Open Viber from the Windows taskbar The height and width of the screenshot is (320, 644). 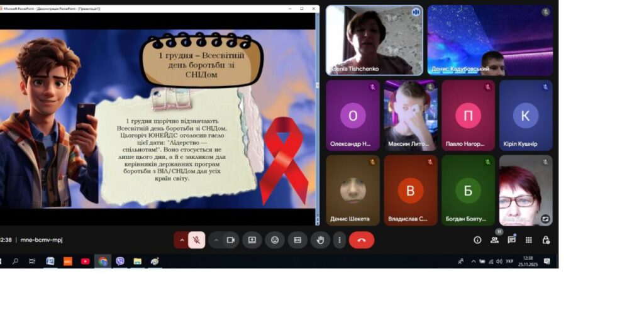pyautogui.click(x=119, y=262)
